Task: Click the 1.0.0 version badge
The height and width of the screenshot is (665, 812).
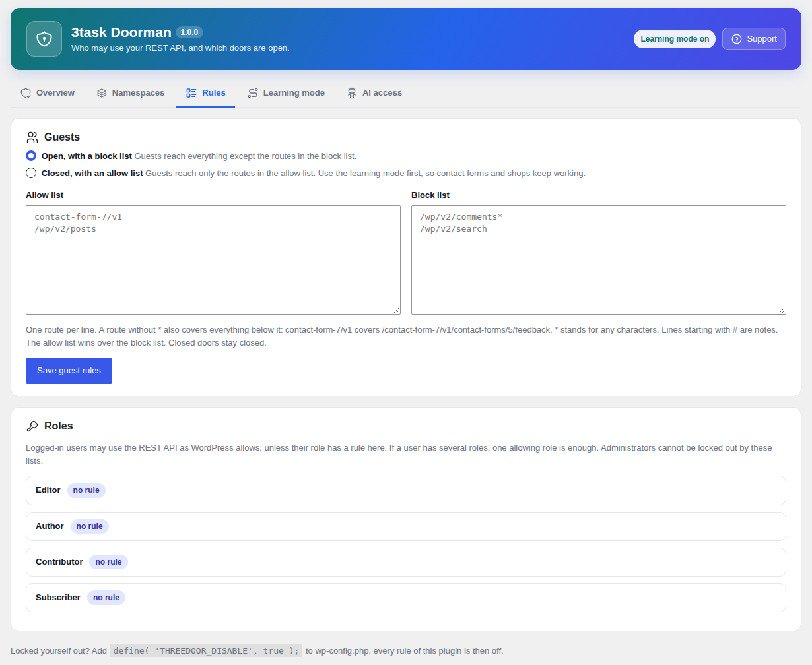Action: pos(189,32)
